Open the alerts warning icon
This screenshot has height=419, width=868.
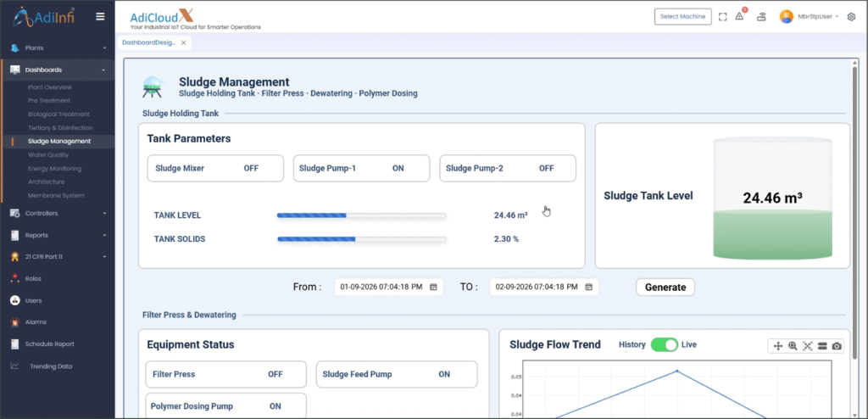(739, 16)
